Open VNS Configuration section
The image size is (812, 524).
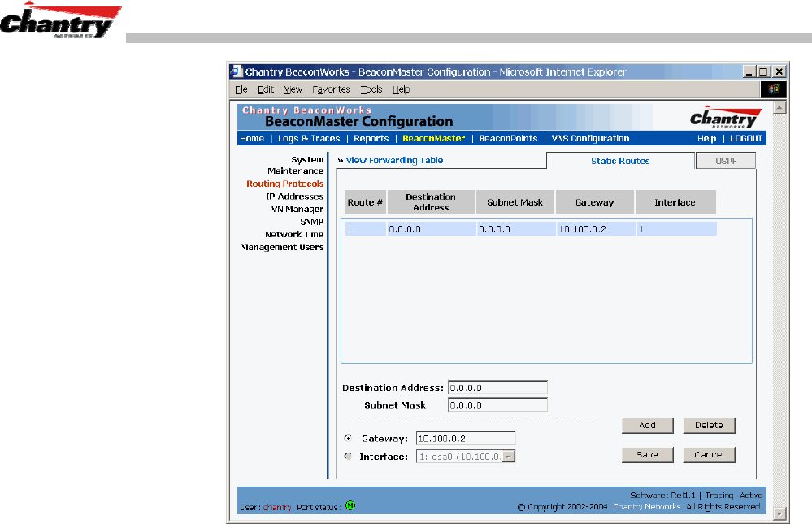coord(590,138)
